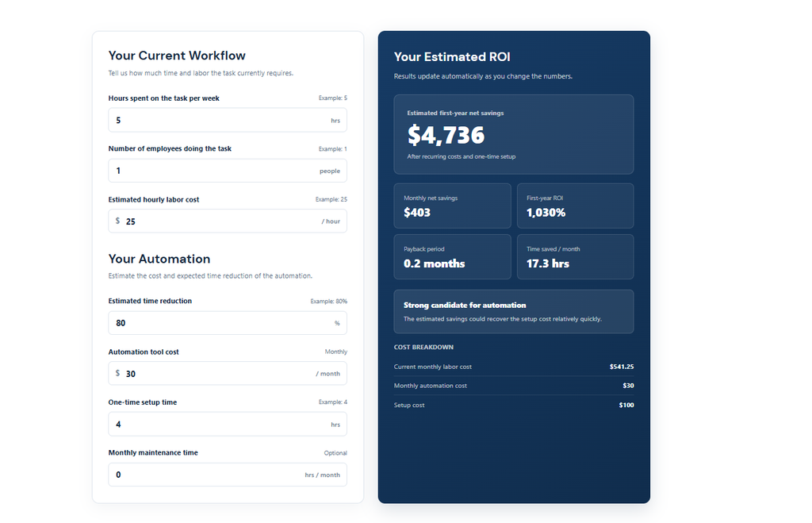Select the $541.25 current monthly labor cost
The width and height of the screenshot is (812, 523).
[622, 367]
